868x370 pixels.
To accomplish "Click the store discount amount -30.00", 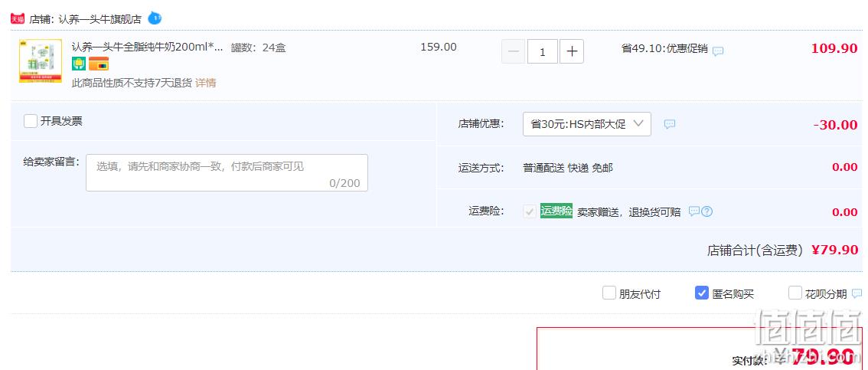I will coord(835,125).
